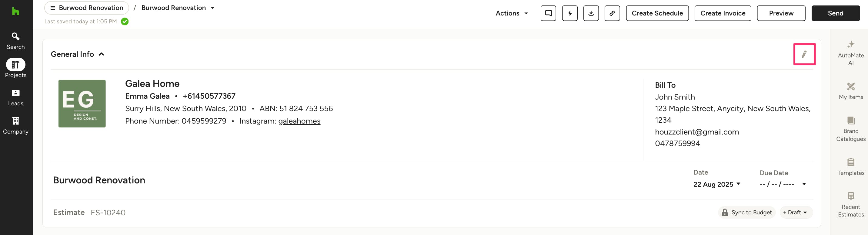Open Brand Catalogues panel
The width and height of the screenshot is (868, 235).
pos(850,129)
